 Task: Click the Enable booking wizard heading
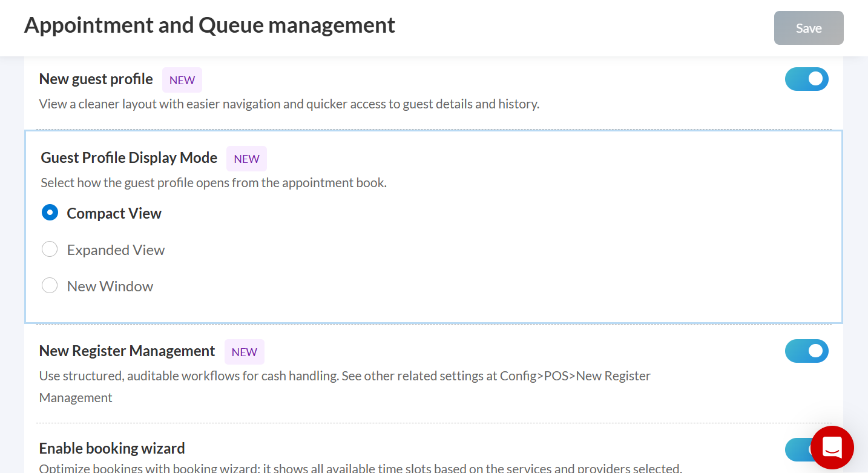click(112, 449)
